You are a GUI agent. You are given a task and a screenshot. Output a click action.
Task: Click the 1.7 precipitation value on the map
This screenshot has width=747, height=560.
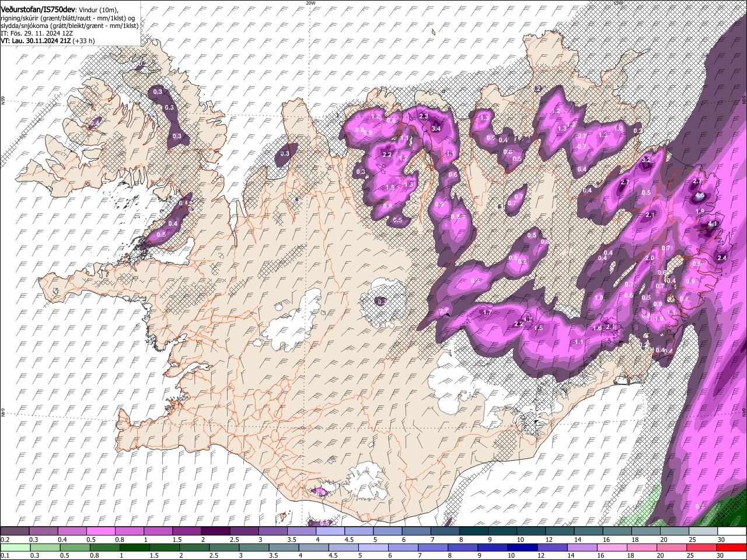[487, 313]
